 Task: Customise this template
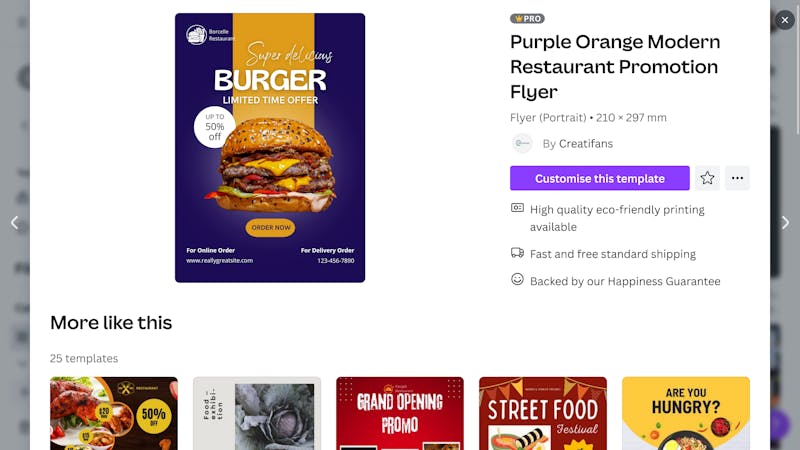tap(599, 178)
